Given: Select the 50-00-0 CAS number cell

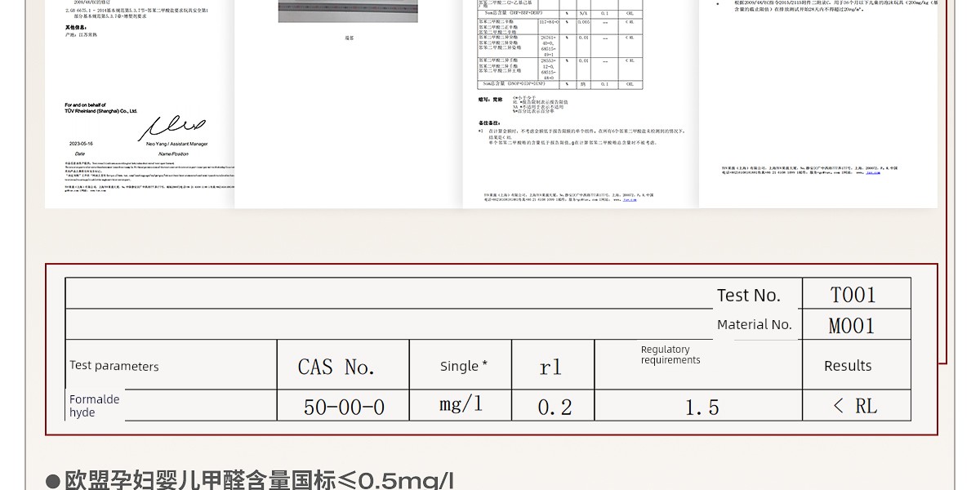Looking at the screenshot, I should pos(344,407).
